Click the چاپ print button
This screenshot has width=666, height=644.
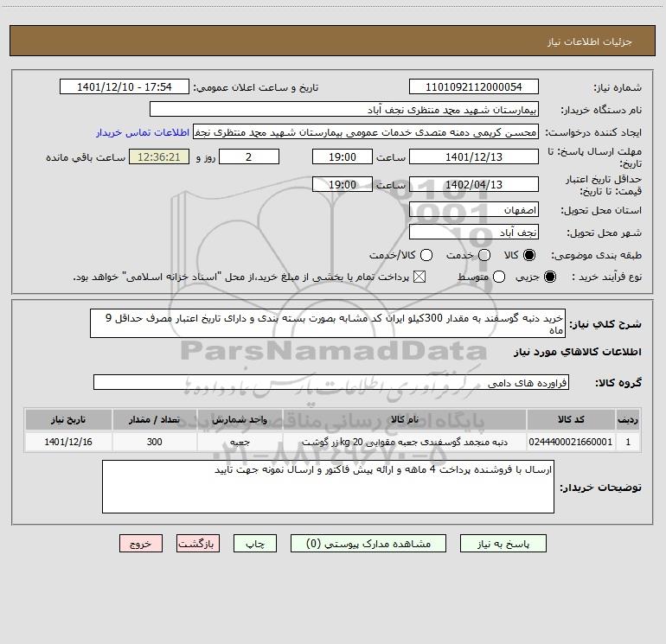[x=255, y=544]
